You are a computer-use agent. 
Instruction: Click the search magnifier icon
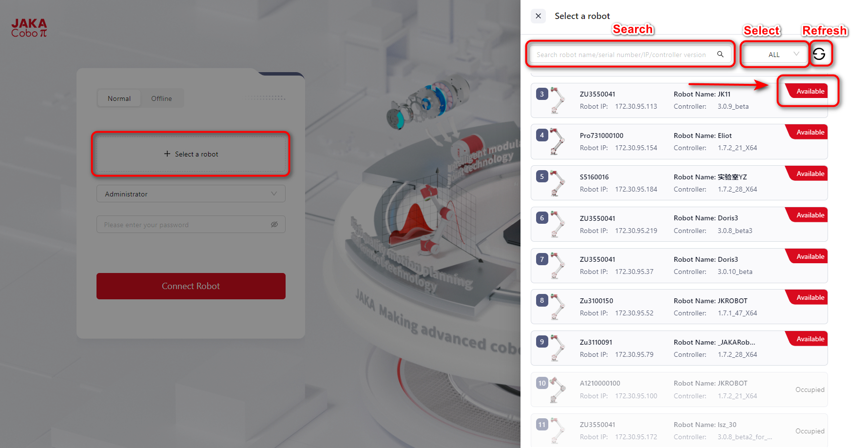pyautogui.click(x=720, y=54)
